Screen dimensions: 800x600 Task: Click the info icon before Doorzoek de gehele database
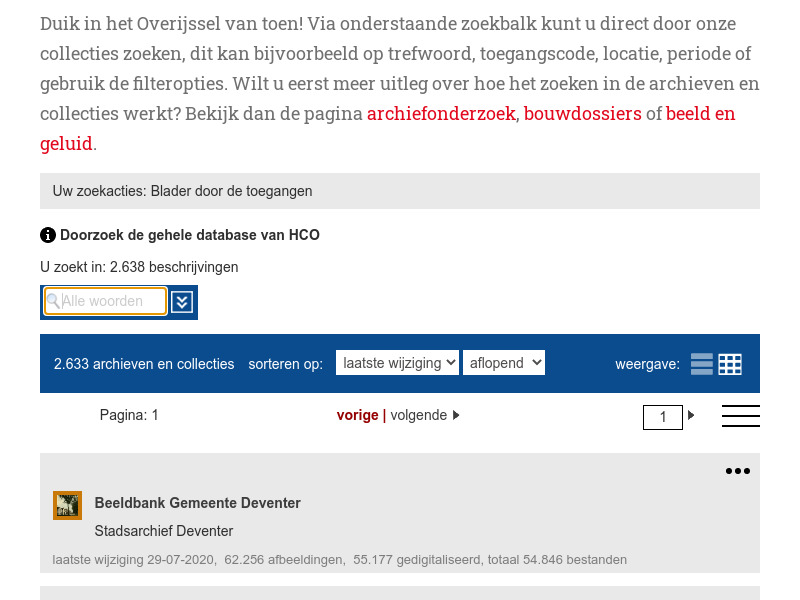point(47,235)
